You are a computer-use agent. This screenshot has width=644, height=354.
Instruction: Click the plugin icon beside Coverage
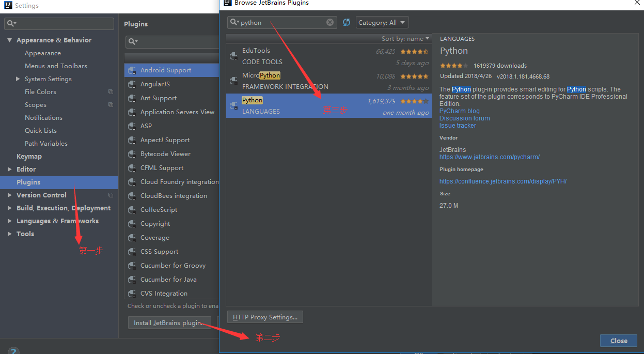pos(132,238)
